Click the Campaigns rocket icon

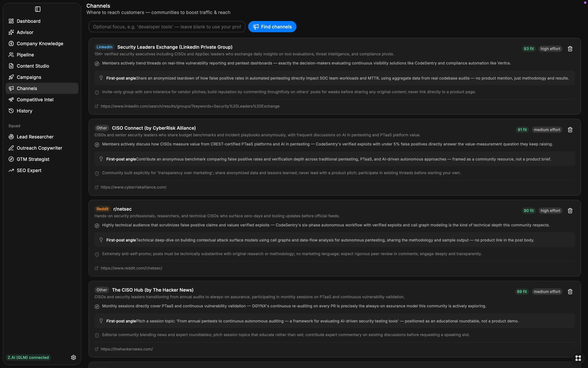[x=11, y=77]
